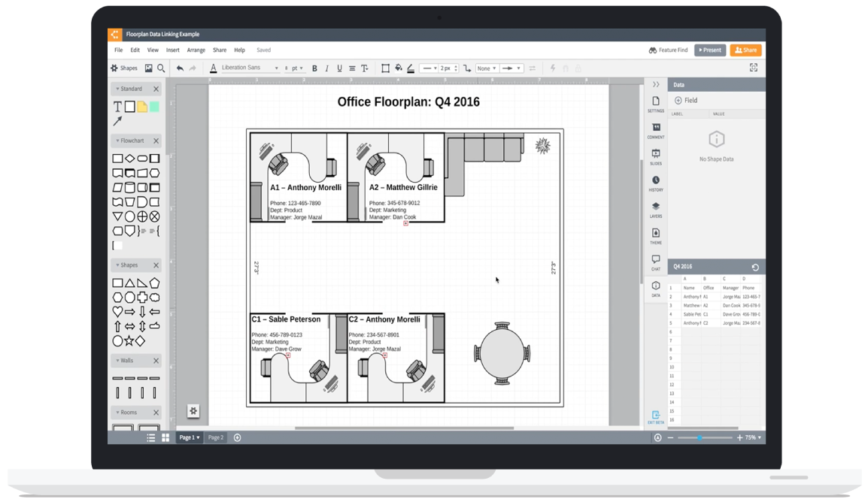Click the horizontal canvas scrollbar
This screenshot has height=502, width=868.
pyautogui.click(x=404, y=428)
